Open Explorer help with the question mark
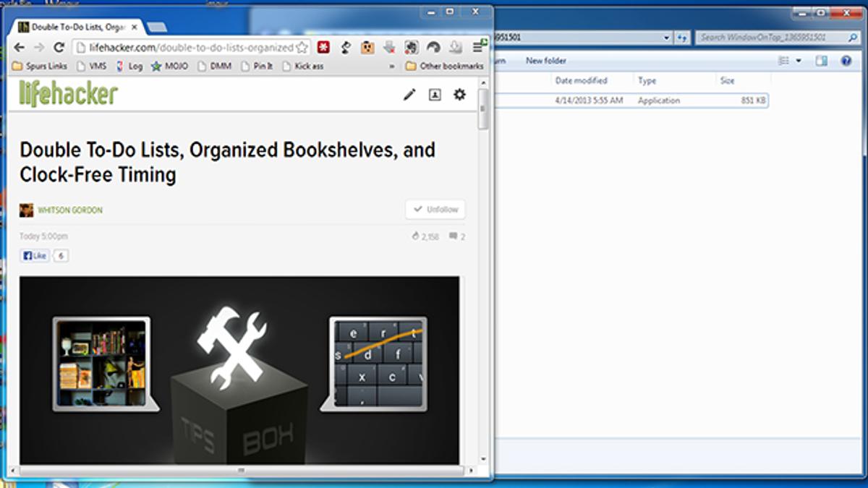Screen dimensions: 868x488 [x=846, y=61]
